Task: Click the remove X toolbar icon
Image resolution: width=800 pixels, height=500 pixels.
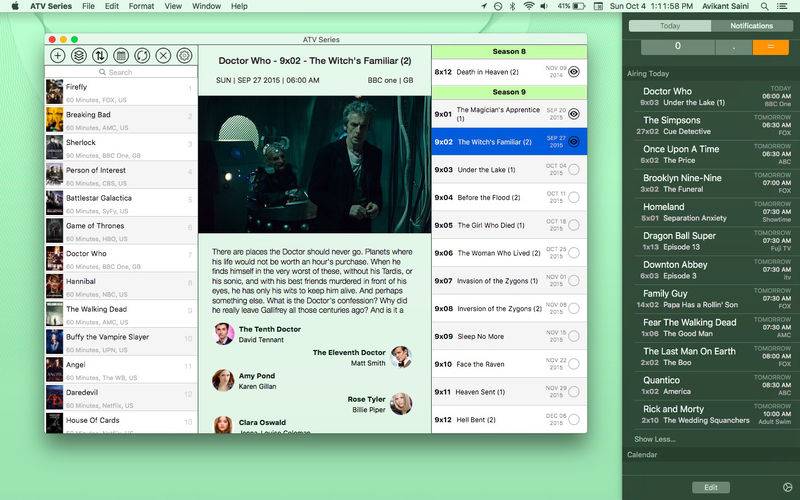Action: point(163,55)
